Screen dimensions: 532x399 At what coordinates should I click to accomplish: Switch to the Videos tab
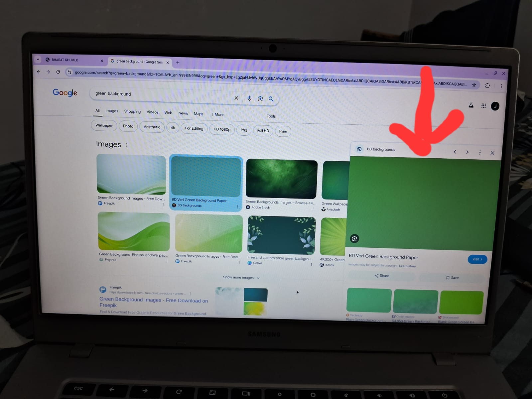153,112
